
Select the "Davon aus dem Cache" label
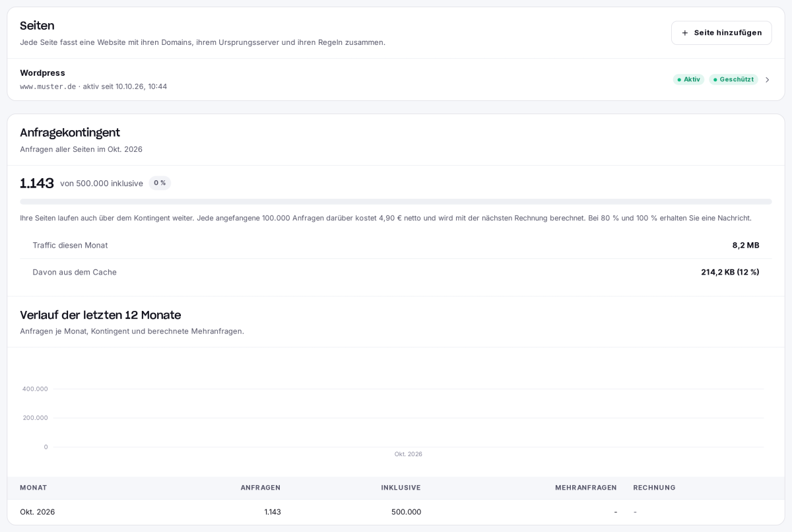(75, 272)
